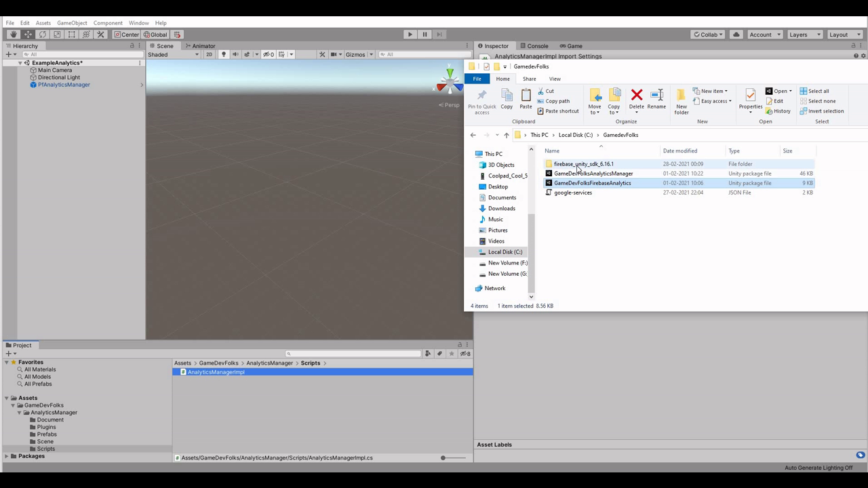
Task: Search by label icon in Project panel
Action: (x=439, y=354)
